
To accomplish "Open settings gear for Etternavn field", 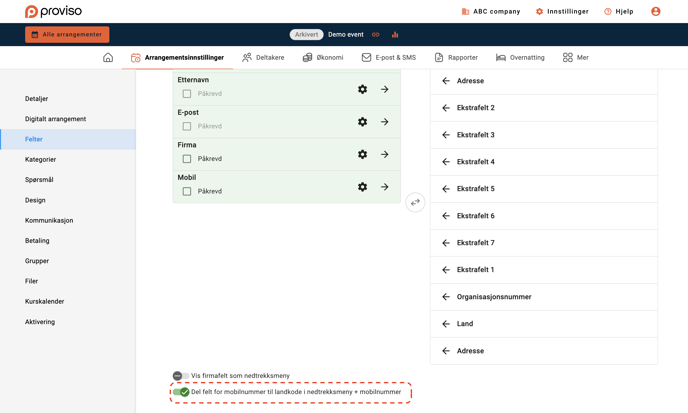I will pyautogui.click(x=362, y=90).
